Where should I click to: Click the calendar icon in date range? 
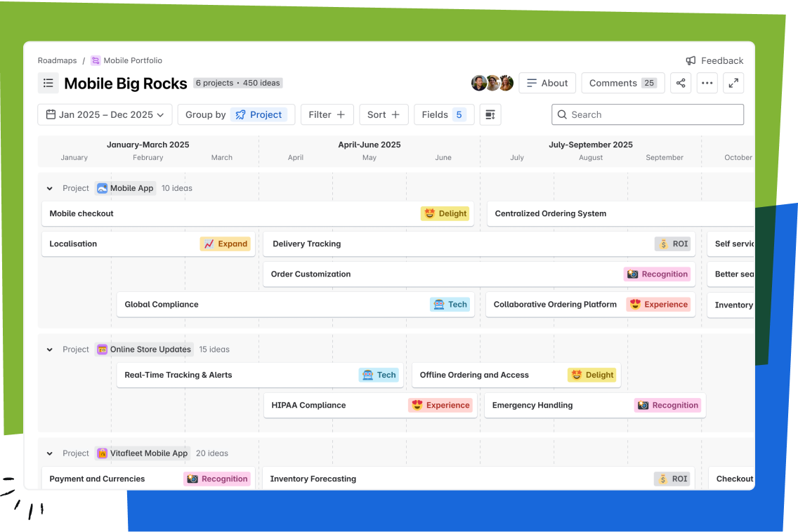pyautogui.click(x=51, y=114)
